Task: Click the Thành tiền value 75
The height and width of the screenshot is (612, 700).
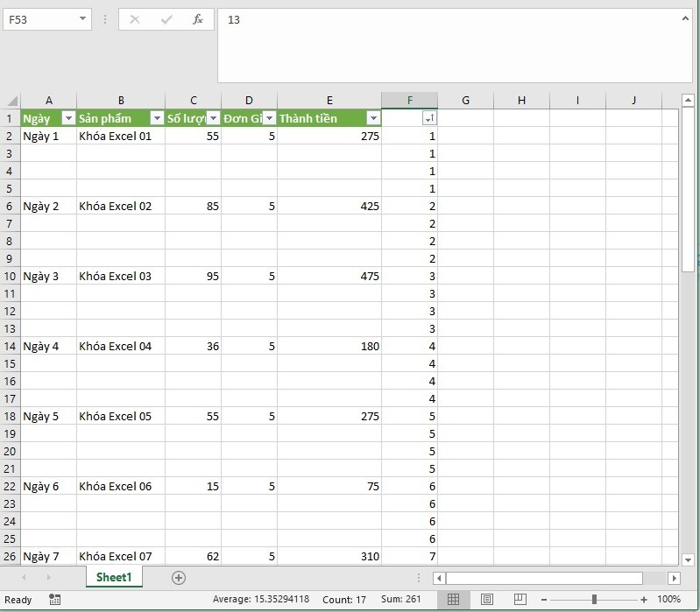Action: coord(329,486)
